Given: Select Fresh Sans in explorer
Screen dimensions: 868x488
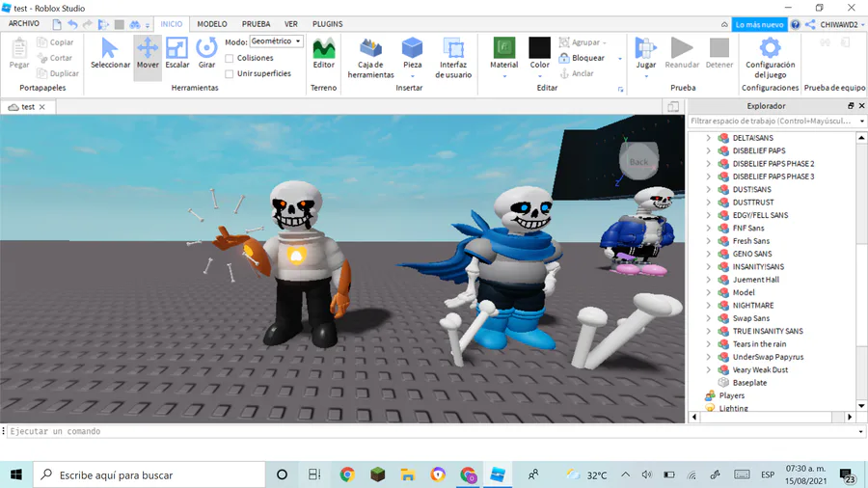Looking at the screenshot, I should (750, 241).
